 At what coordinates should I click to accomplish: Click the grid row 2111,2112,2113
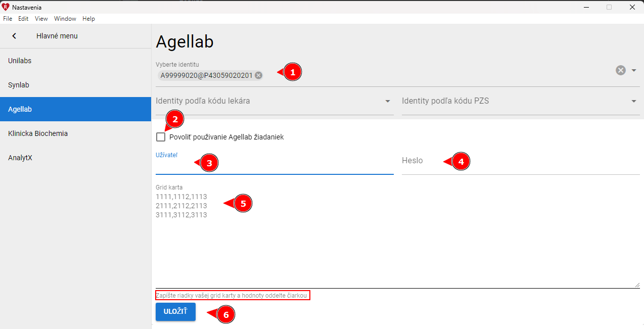pyautogui.click(x=181, y=206)
